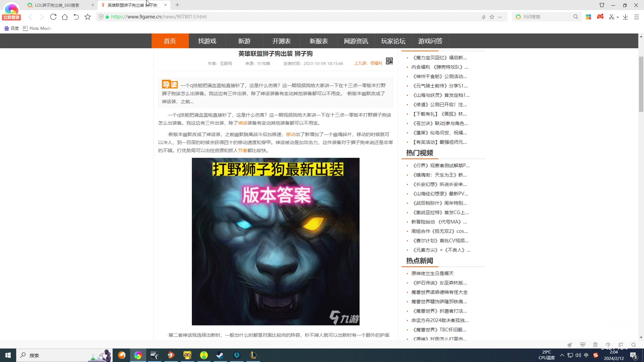Click the QR code icon beside the article info
The height and width of the screenshot is (362, 644).
click(x=389, y=61)
